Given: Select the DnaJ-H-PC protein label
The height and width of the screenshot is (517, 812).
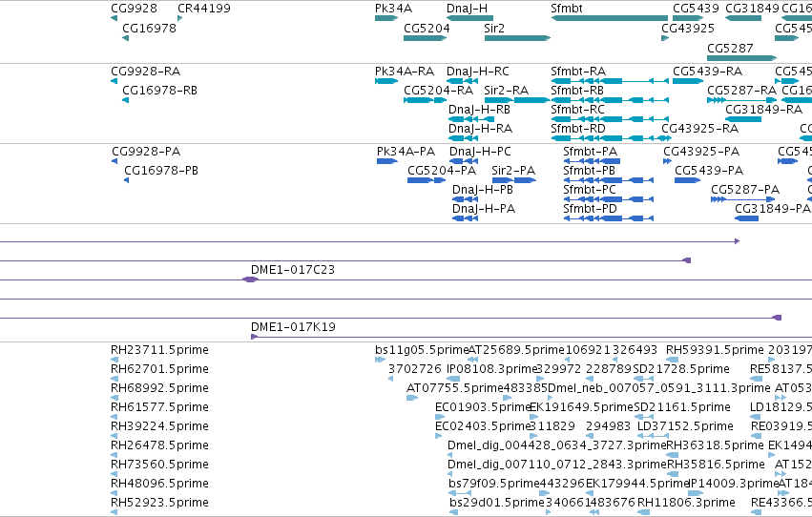Looking at the screenshot, I should pyautogui.click(x=480, y=151).
